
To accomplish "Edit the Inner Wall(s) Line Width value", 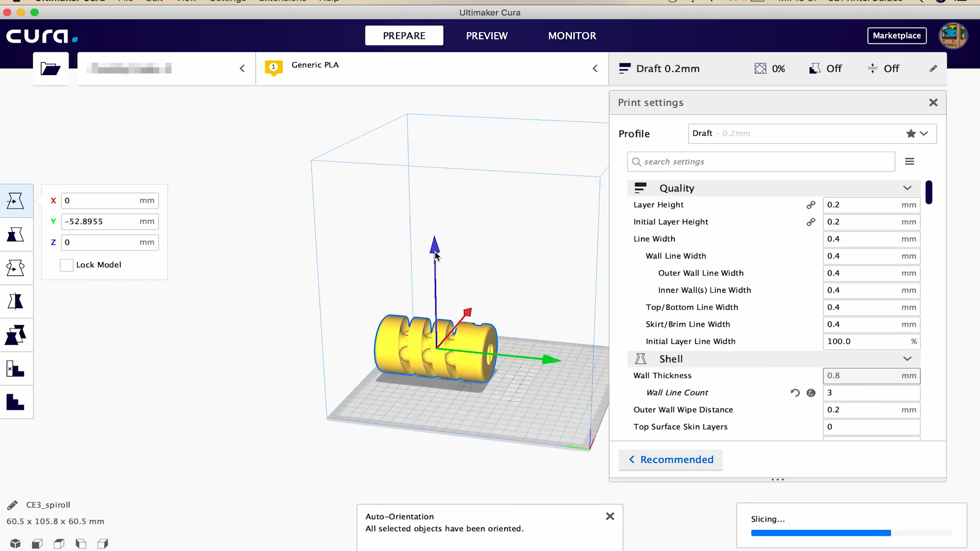I will click(871, 290).
